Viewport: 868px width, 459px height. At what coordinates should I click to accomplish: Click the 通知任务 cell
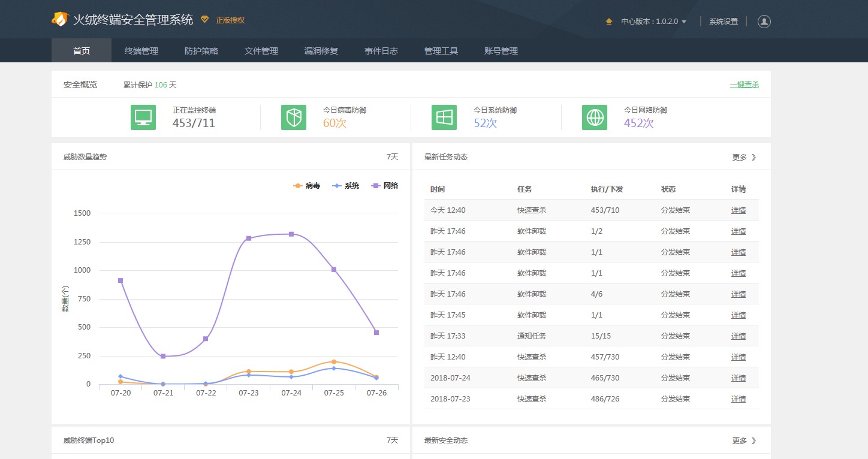click(x=532, y=336)
